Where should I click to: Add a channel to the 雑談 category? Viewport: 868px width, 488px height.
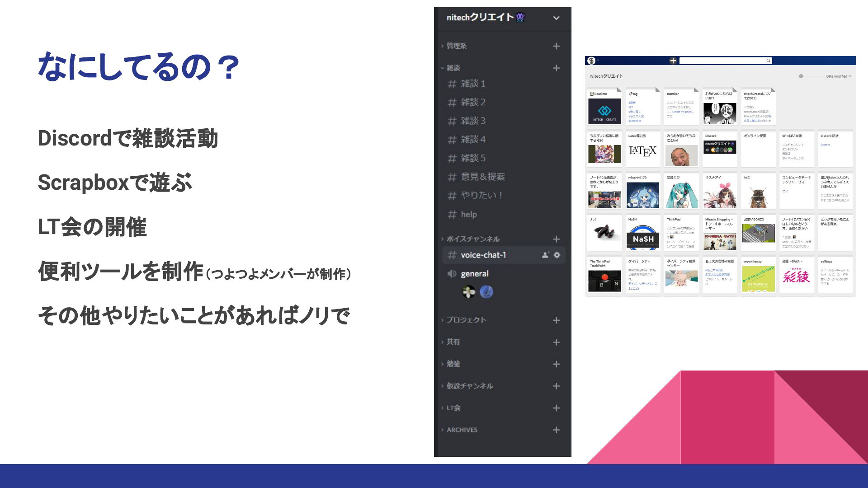point(556,68)
